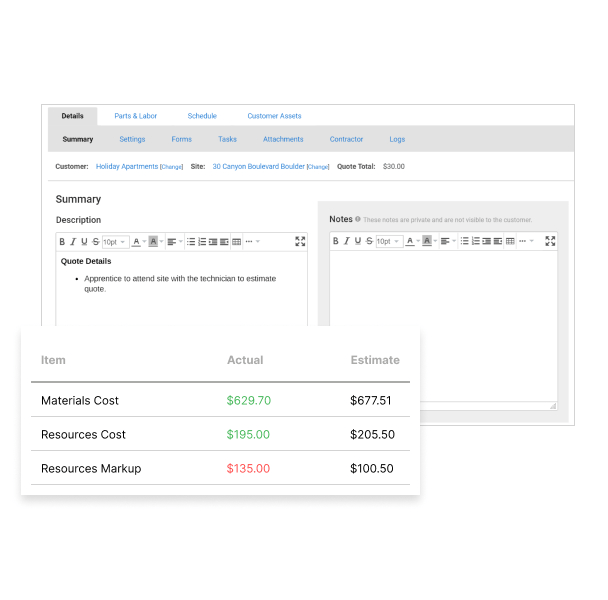Expand Notes editor to fullscreen
Viewport: 608px width, 600px height.
tap(550, 241)
